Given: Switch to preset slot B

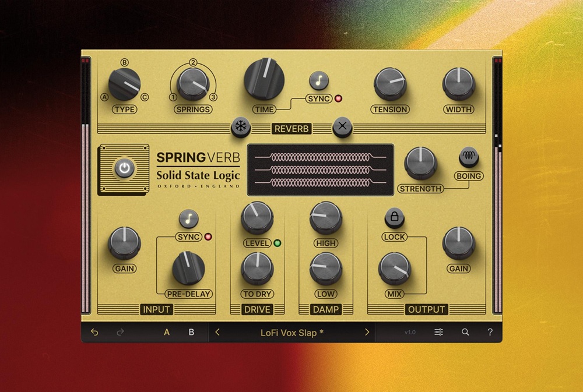Looking at the screenshot, I should point(191,331).
